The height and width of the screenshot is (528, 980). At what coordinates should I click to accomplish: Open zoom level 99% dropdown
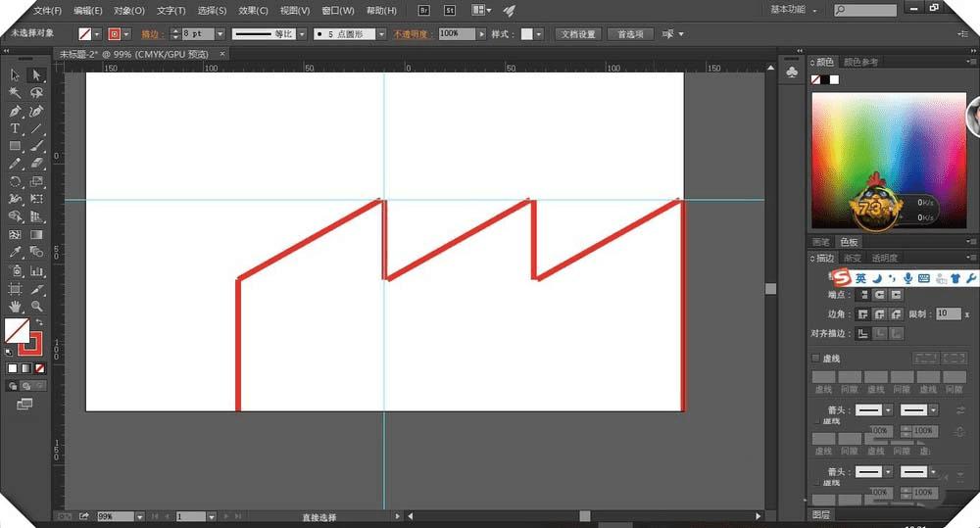(139, 517)
